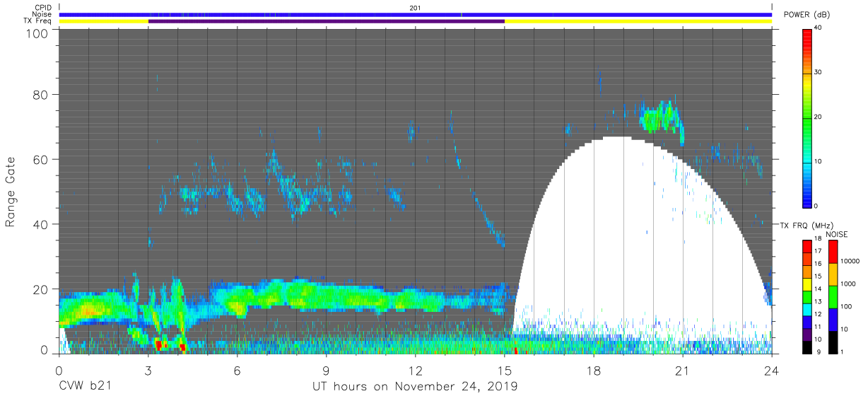Click the 'UT hours on November 24, 2019' label

pyautogui.click(x=415, y=387)
